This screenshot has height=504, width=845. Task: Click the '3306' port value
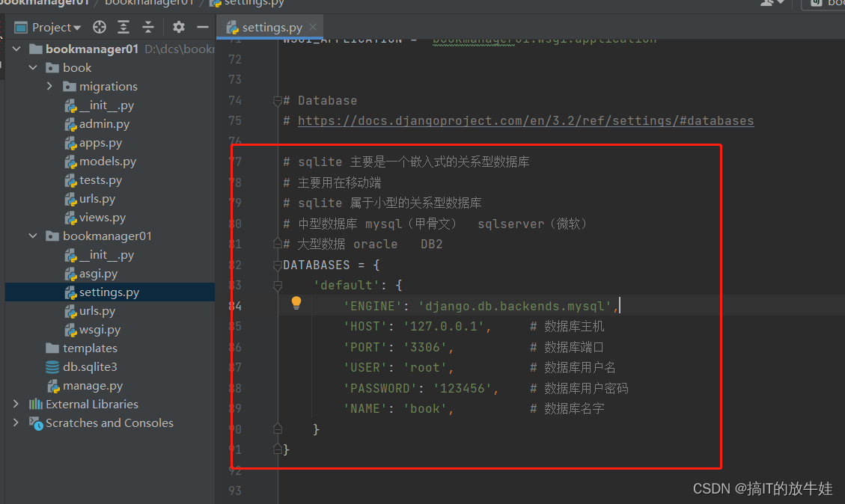coord(424,347)
